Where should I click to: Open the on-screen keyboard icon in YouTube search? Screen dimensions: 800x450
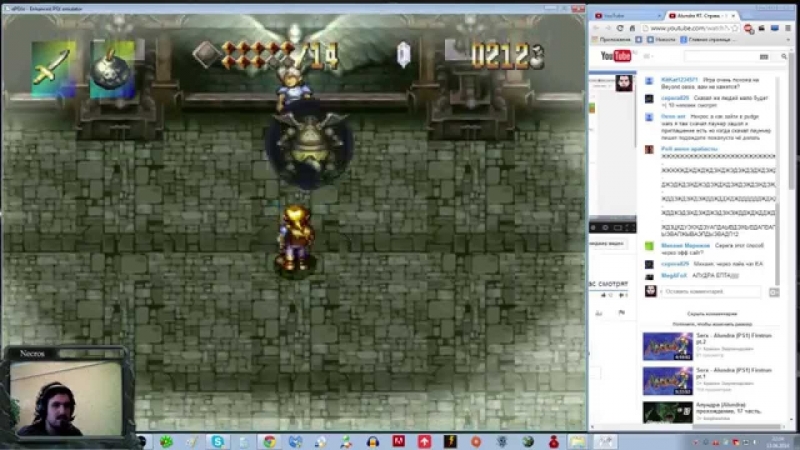point(764,57)
